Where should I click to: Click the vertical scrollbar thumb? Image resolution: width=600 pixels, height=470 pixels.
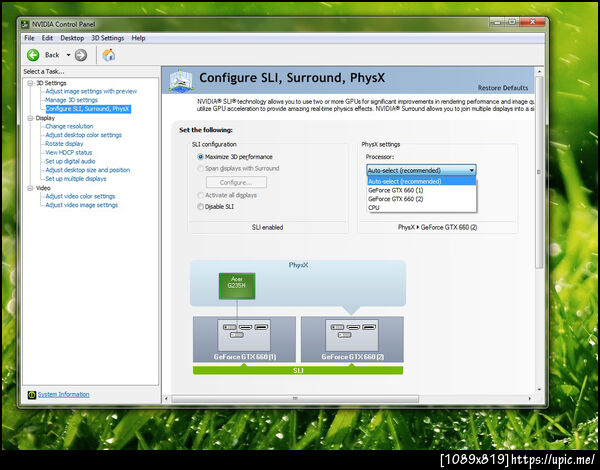[x=539, y=172]
